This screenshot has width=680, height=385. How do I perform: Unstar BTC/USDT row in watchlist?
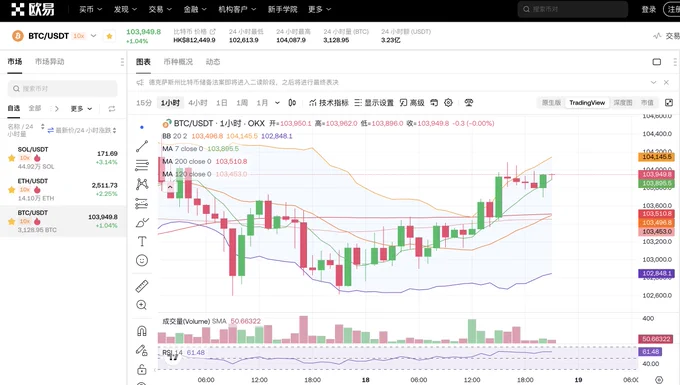pyautogui.click(x=11, y=221)
